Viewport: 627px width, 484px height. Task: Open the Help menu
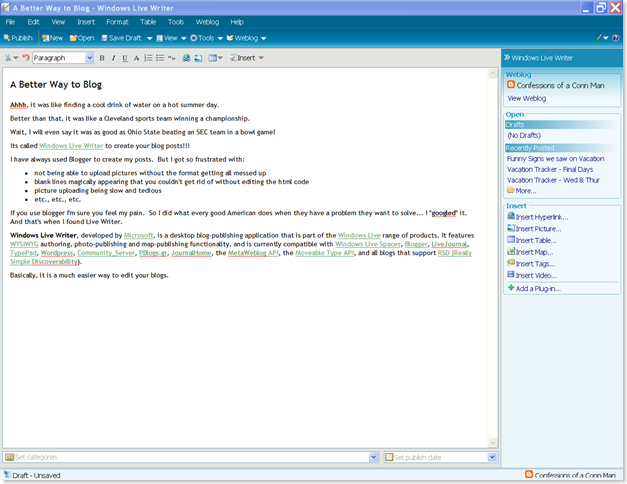[237, 22]
